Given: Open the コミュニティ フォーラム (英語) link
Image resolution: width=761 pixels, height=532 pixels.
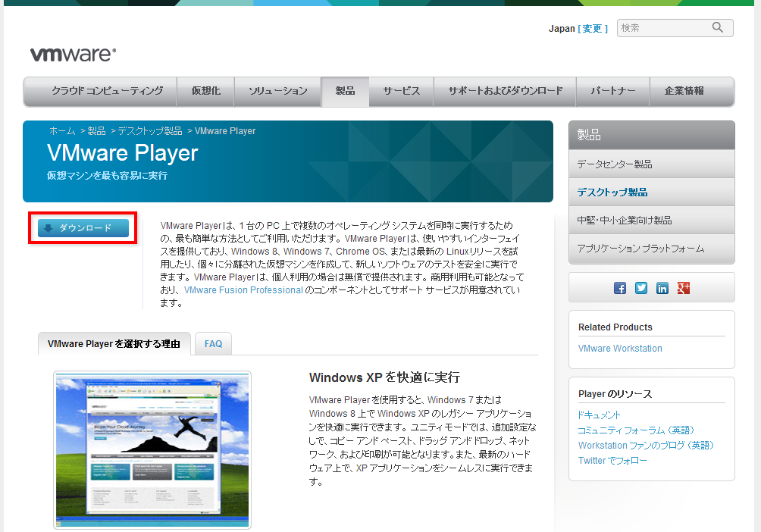Looking at the screenshot, I should (x=636, y=430).
